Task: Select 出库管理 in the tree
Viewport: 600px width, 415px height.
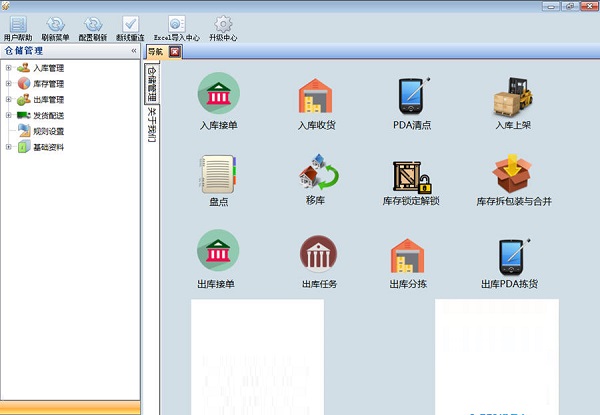Action: click(48, 100)
